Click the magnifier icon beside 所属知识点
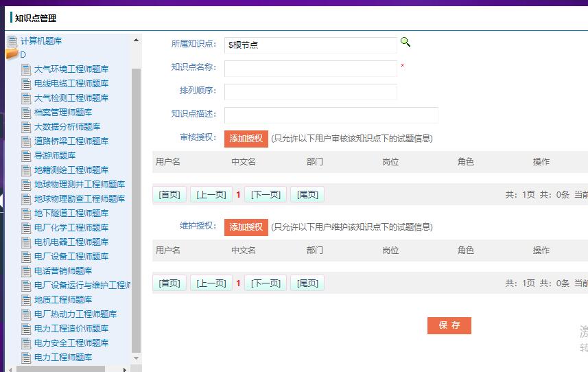The height and width of the screenshot is (372, 588). click(x=405, y=43)
